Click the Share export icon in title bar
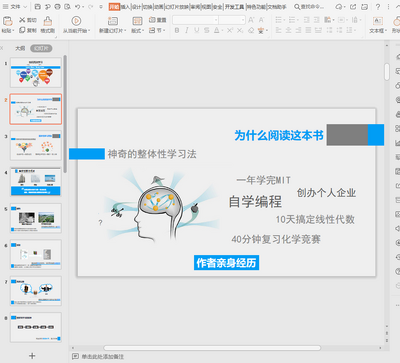400x363 pixels. click(x=353, y=7)
